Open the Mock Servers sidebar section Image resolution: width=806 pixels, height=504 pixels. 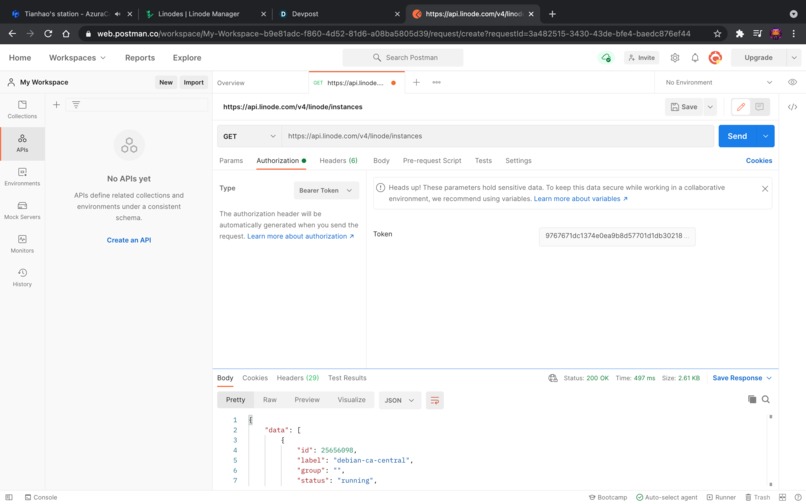[22, 210]
